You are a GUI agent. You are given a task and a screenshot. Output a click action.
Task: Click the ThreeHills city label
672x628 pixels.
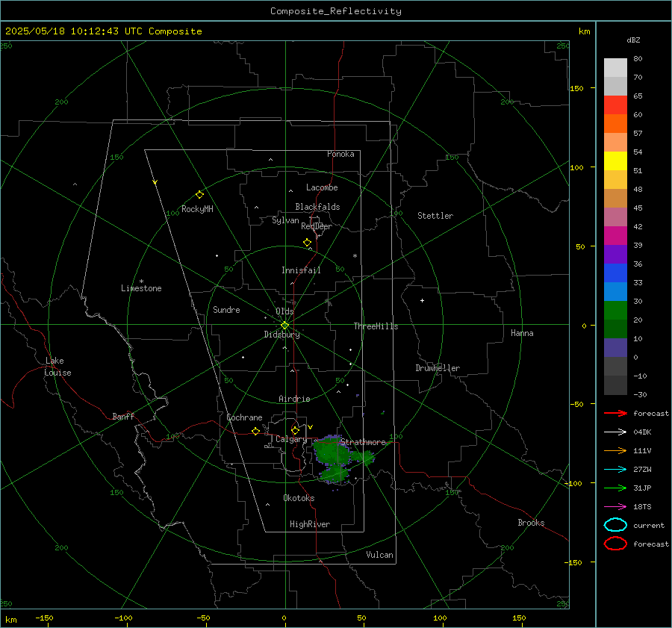376,326
